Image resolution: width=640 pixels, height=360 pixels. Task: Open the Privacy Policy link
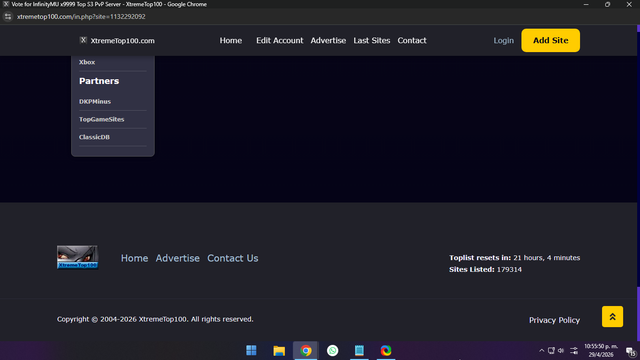pos(554,320)
